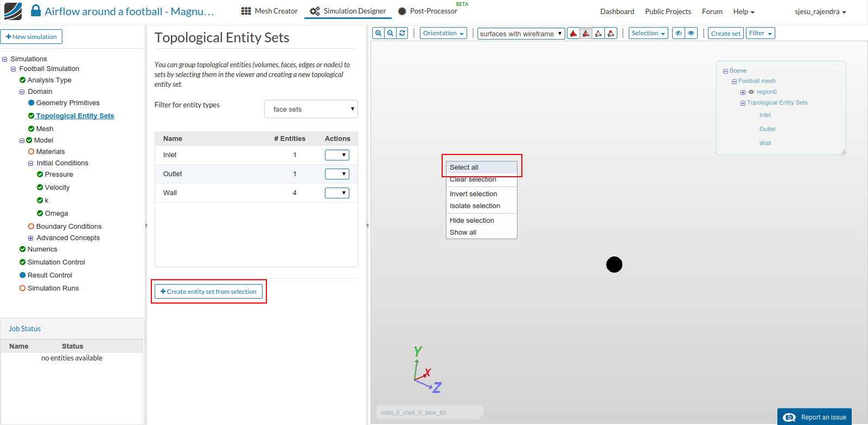Screen dimensions: 868x425
Task: Click the entity name text field at viewer bottom
Action: [x=430, y=413]
